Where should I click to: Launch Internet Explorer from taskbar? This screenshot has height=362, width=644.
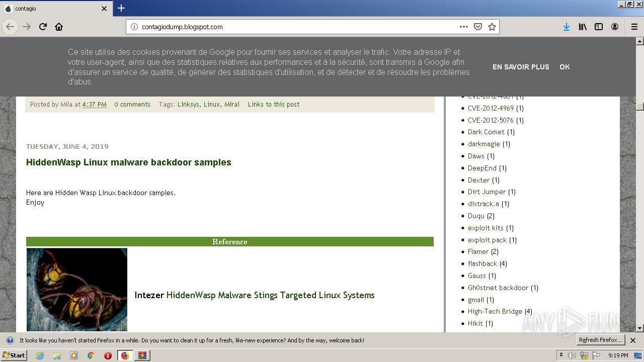[x=40, y=355]
